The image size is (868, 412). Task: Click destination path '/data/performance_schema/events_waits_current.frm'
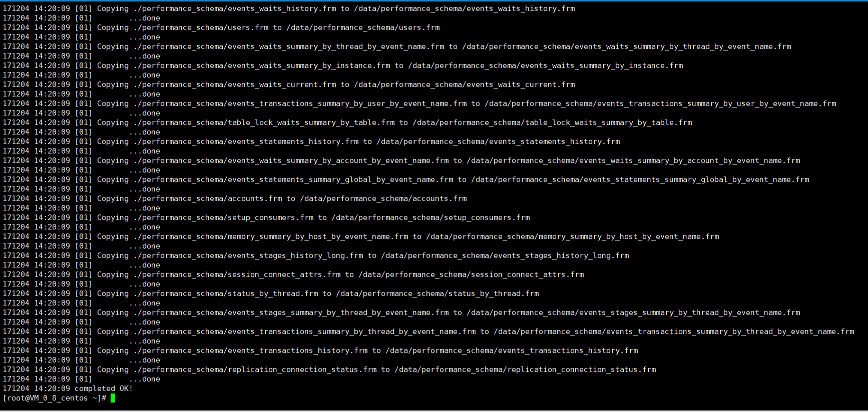[x=465, y=84]
